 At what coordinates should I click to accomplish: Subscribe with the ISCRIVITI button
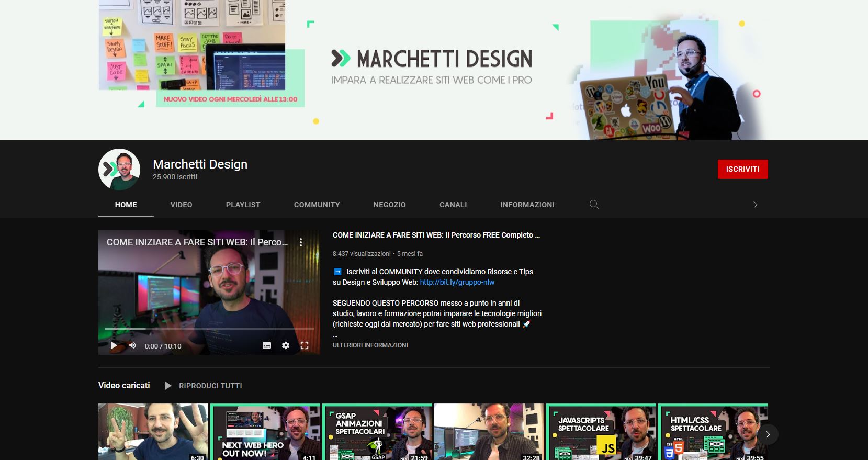[742, 169]
